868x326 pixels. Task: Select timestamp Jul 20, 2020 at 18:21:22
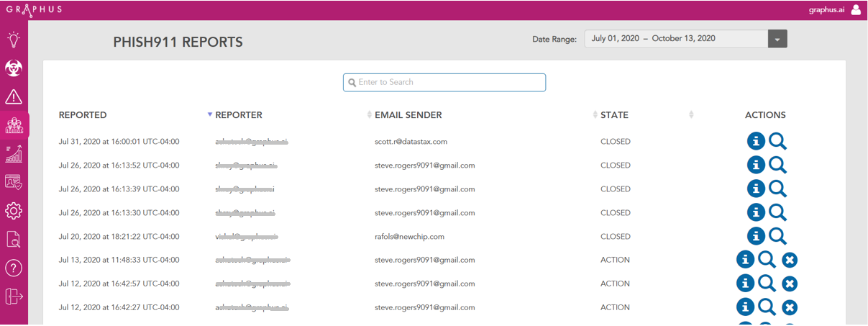point(119,237)
